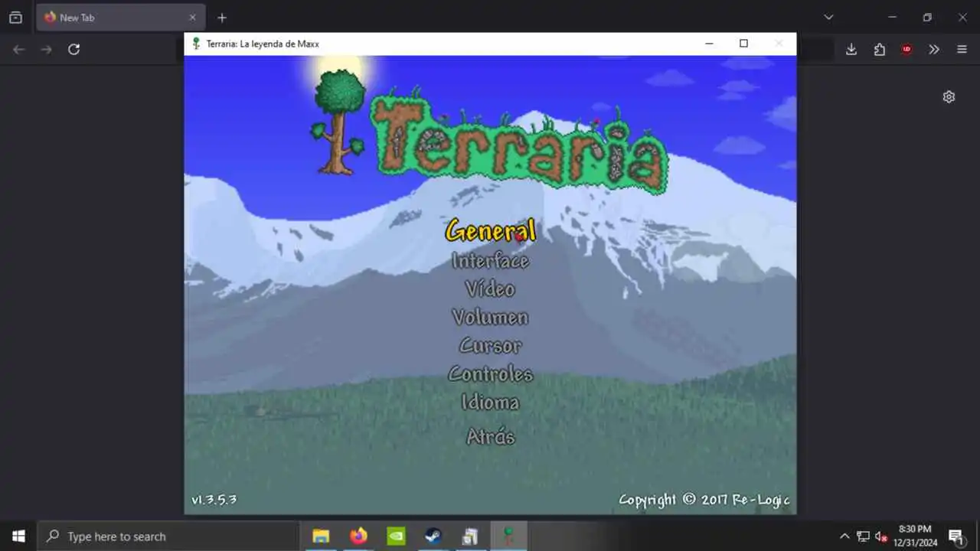Screen dimensions: 980x551
Task: Show more toolbar tools overflow chevrons
Action: pos(934,49)
